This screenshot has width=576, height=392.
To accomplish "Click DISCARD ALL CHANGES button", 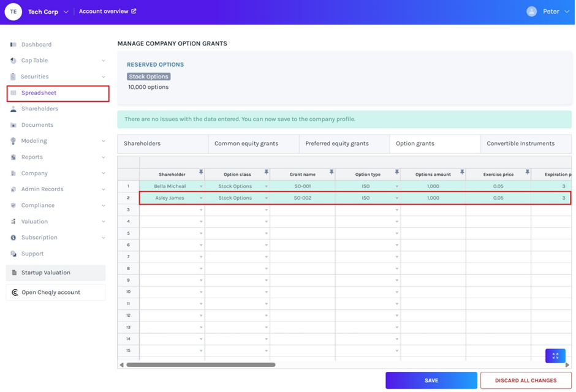I will (x=526, y=380).
